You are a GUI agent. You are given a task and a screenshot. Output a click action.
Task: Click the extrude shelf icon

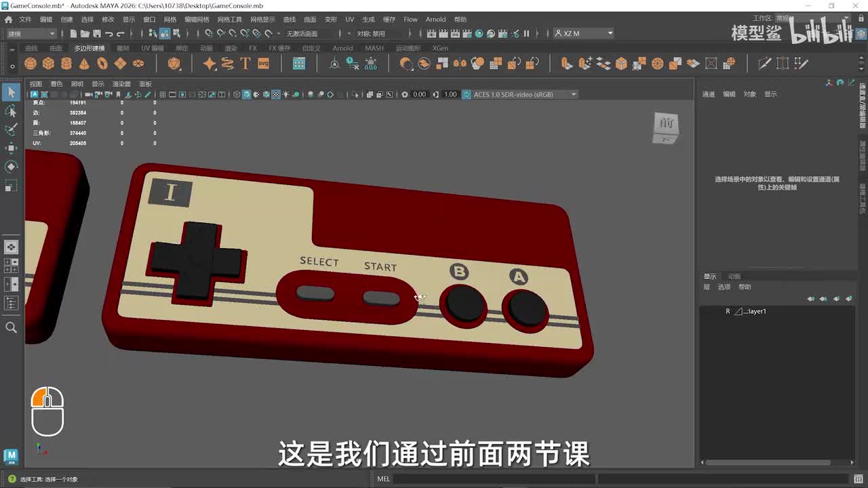click(x=566, y=64)
